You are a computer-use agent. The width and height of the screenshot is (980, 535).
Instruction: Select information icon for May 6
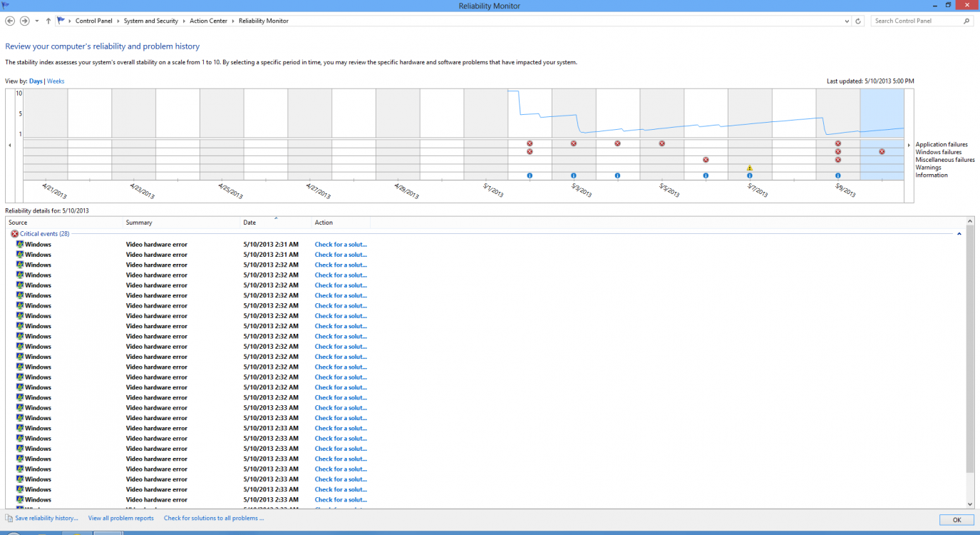706,175
